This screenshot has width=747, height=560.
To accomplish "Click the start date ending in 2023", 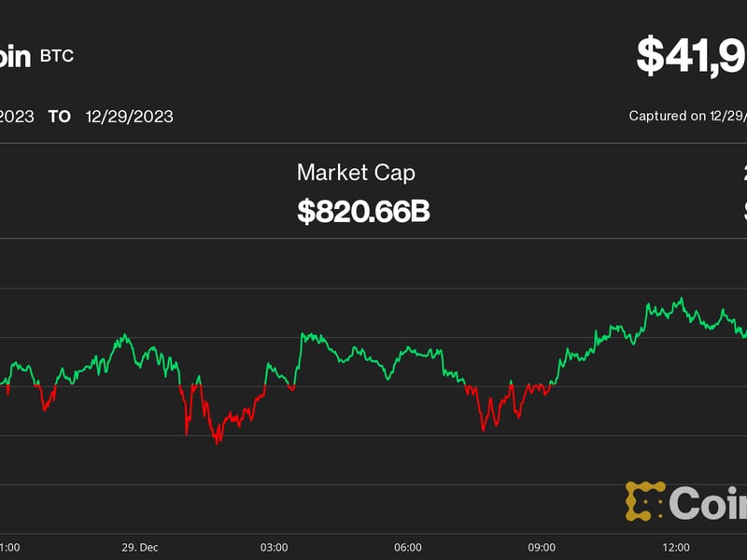I will pos(17,117).
